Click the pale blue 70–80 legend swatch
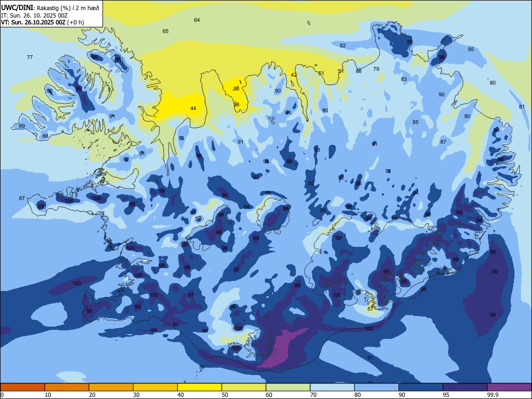Viewport: 532px width, 399px height. point(332,387)
